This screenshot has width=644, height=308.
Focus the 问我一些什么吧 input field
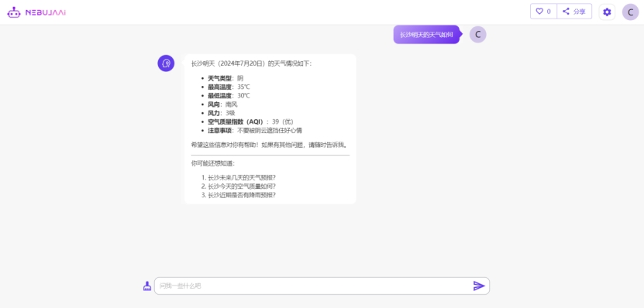322,286
